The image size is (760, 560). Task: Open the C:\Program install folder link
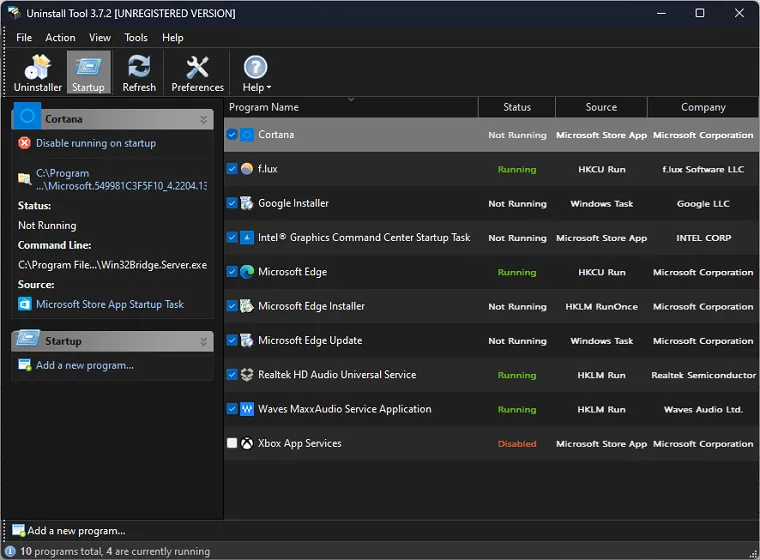click(x=121, y=179)
